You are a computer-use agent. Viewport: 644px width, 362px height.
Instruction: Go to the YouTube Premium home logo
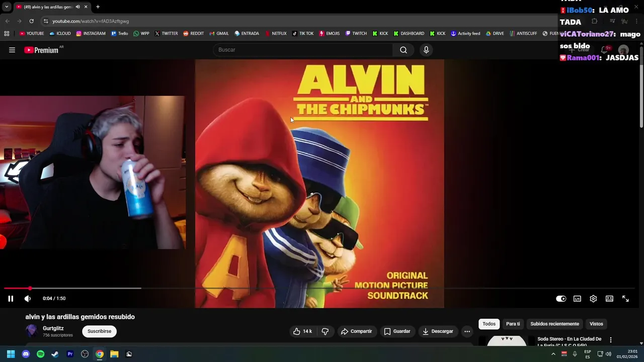tap(41, 50)
